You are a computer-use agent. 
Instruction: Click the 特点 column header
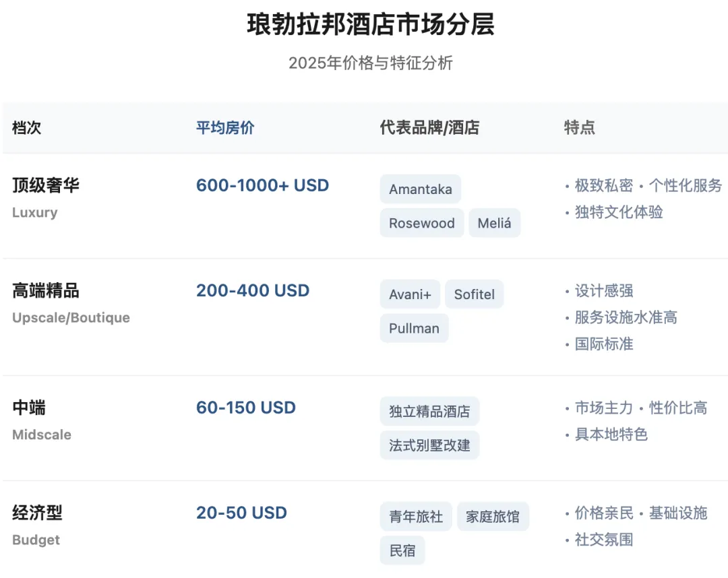click(579, 128)
